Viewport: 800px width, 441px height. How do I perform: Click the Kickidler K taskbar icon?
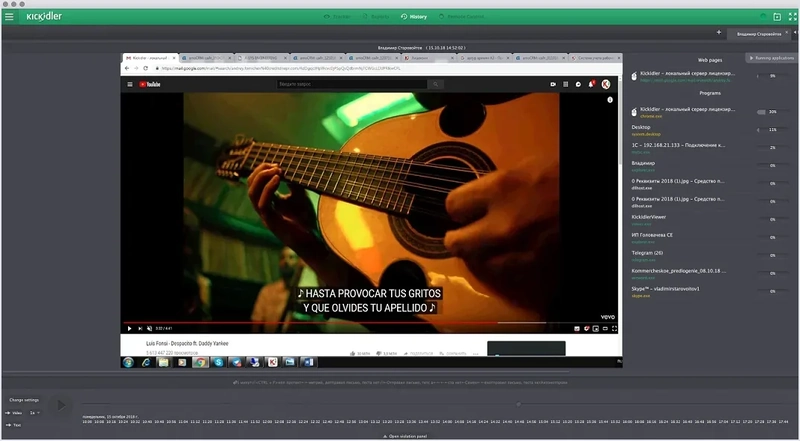tap(272, 362)
